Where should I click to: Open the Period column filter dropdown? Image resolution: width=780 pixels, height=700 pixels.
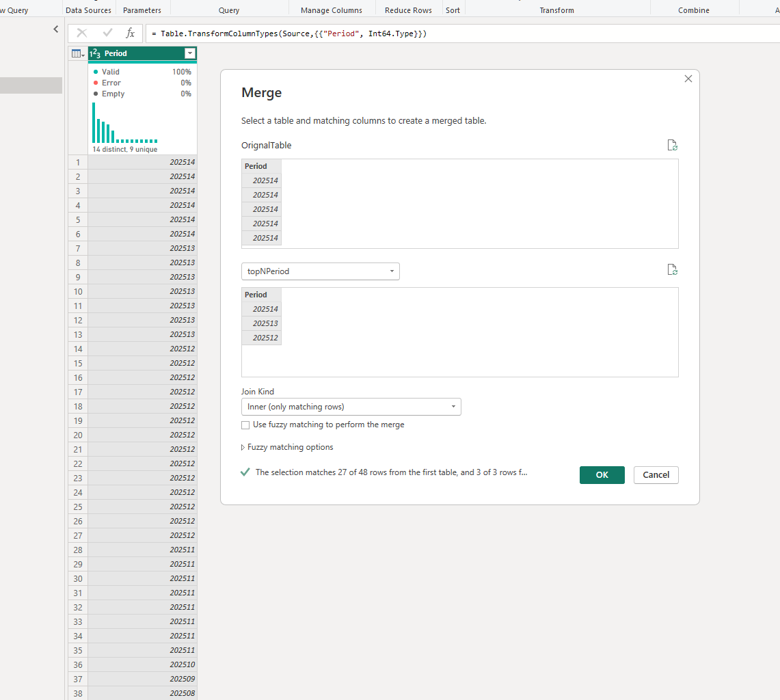[x=190, y=53]
